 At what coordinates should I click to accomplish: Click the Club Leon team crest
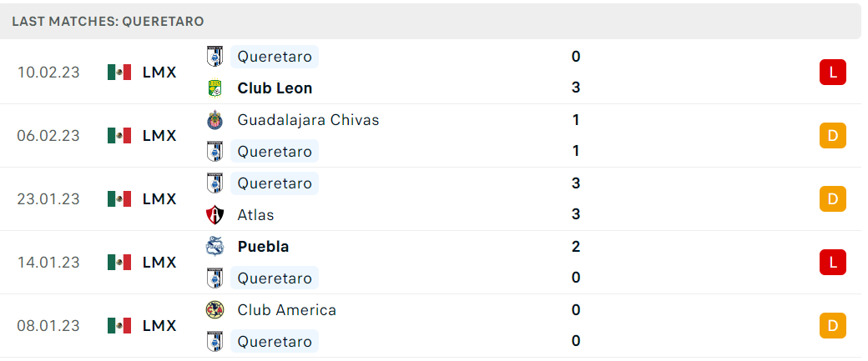pyautogui.click(x=214, y=88)
